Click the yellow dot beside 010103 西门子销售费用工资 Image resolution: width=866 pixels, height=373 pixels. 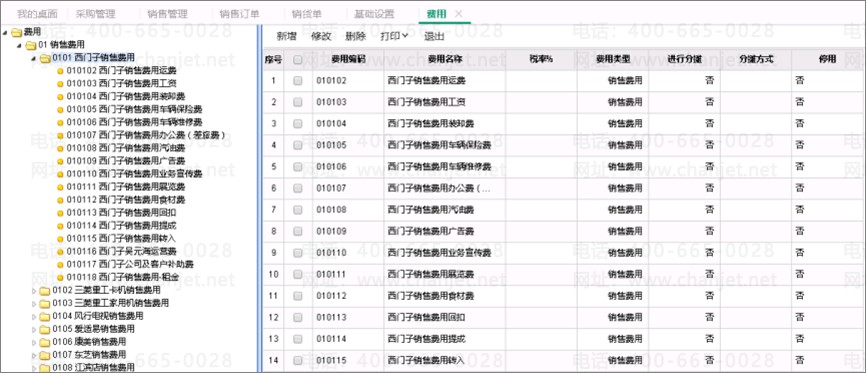[60, 83]
